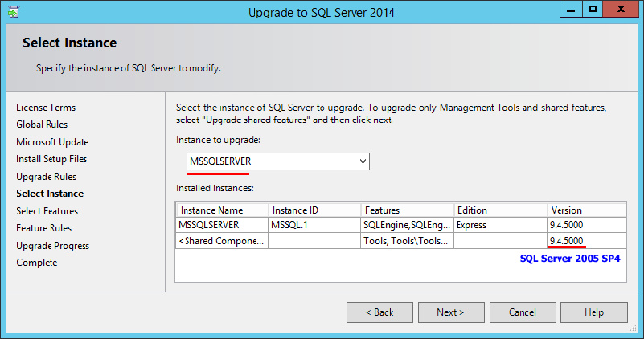Screen dimensions: 644x339
Task: Select the Complete step
Action: click(x=36, y=263)
